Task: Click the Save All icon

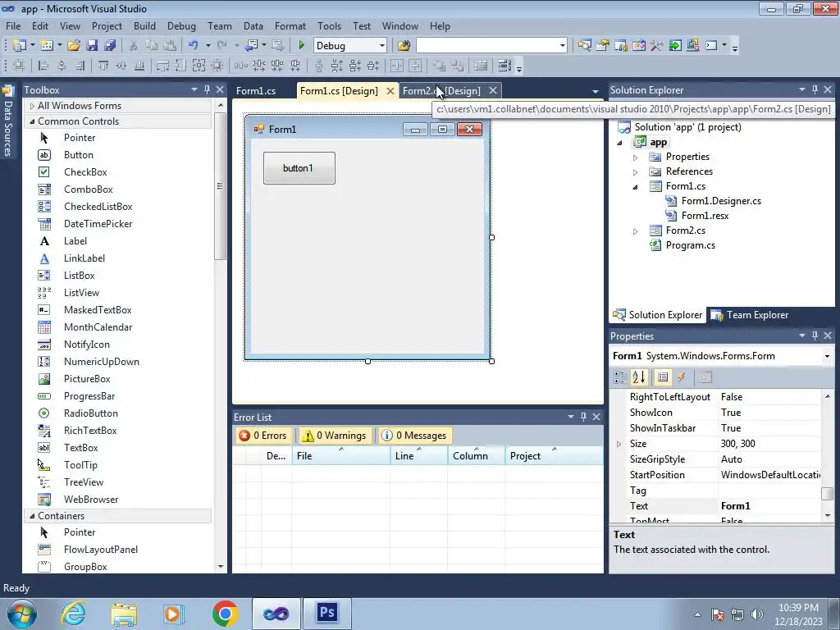Action: 110,46
